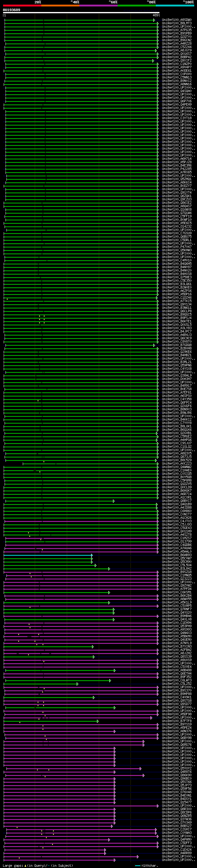This screenshot has width=197, height=868.
Task: Select hit UniRef100_B9SPB9
Action: tap(177, 33)
